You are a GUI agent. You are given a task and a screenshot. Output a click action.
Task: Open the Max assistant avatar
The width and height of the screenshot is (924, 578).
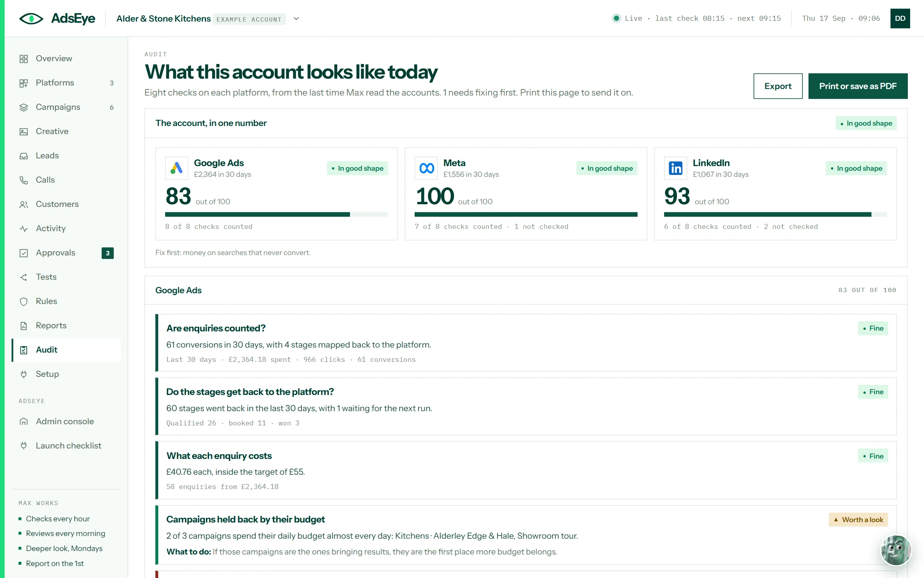coord(896,550)
